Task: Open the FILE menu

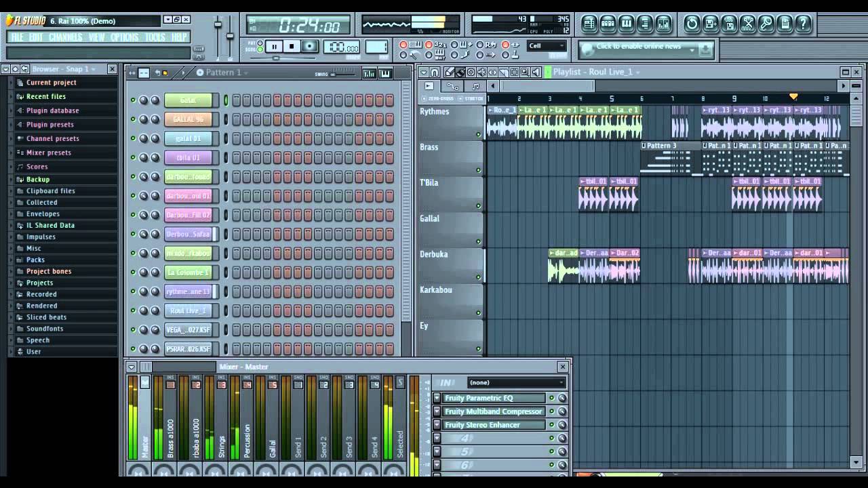Action: coord(17,37)
